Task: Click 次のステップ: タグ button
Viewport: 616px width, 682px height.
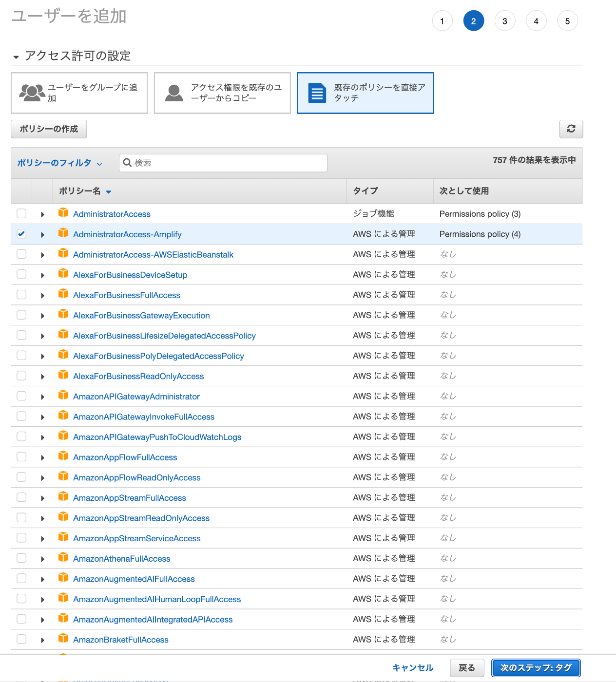Action: tap(536, 668)
